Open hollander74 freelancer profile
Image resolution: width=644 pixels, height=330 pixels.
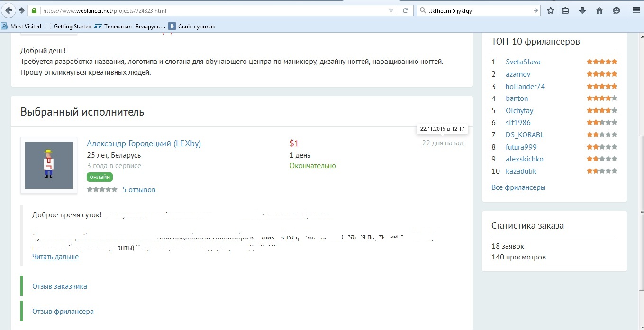pos(525,87)
